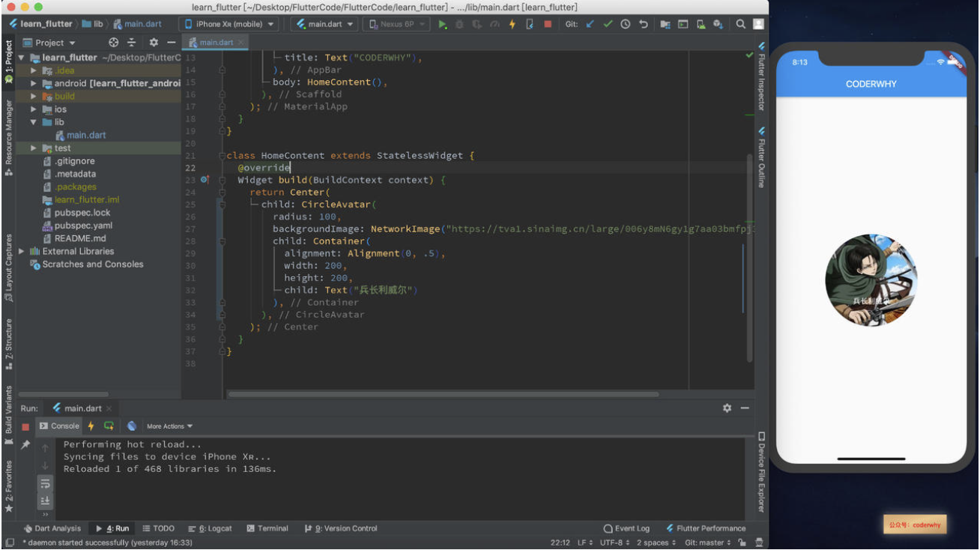Viewport: 980px width, 550px height.
Task: Stop the running app in the top toolbar
Action: point(548,24)
